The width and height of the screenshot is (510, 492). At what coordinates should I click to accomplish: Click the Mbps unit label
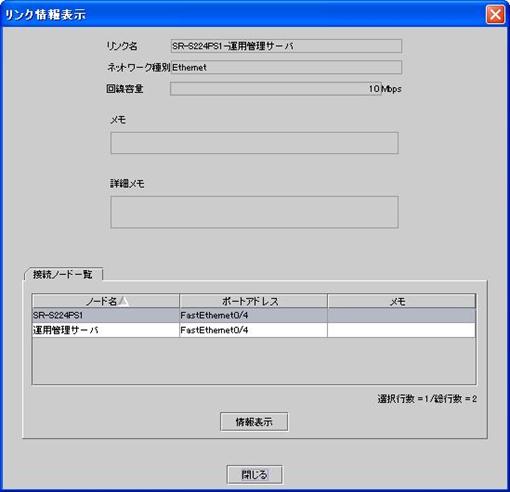pyautogui.click(x=392, y=89)
